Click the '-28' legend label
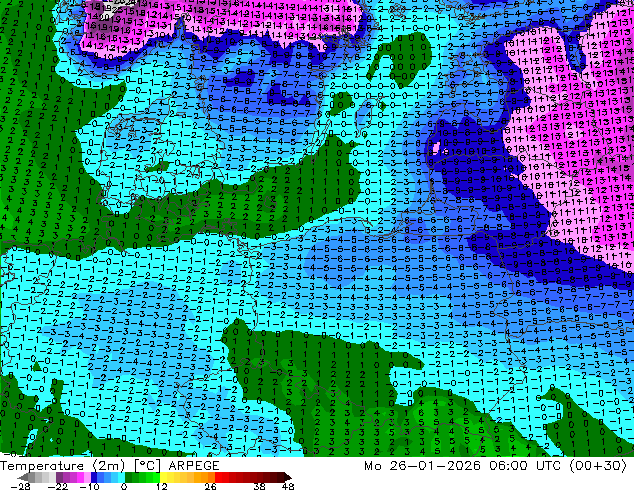The image size is (634, 490). click(20, 486)
